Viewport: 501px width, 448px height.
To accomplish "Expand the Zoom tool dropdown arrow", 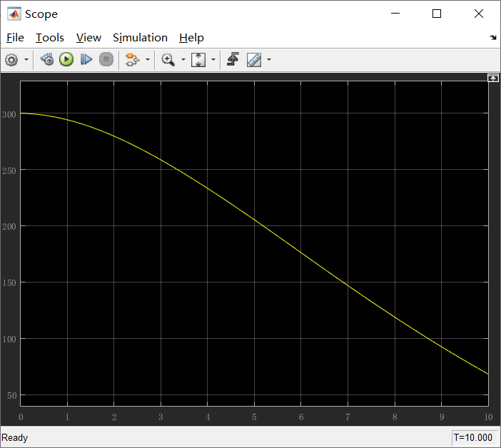I will [183, 60].
